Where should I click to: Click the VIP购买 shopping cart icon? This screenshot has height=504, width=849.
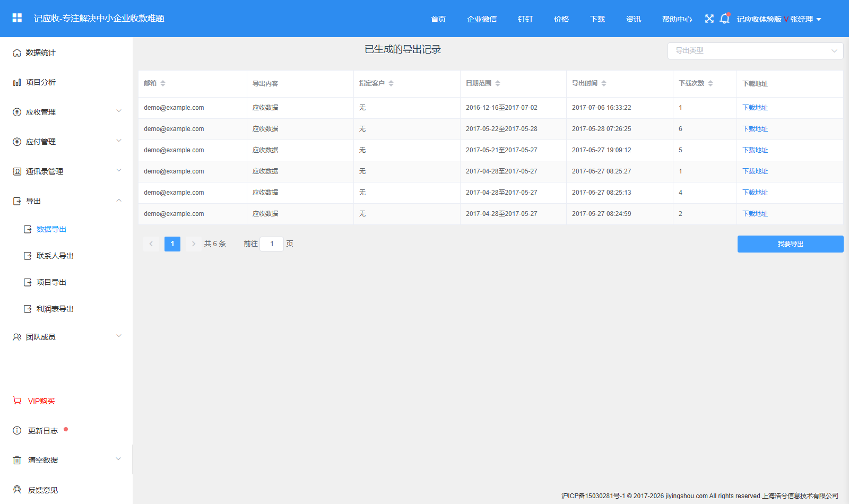pos(17,401)
